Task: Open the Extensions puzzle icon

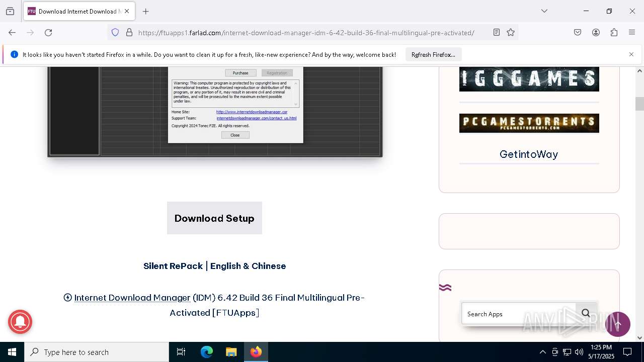Action: click(x=614, y=33)
